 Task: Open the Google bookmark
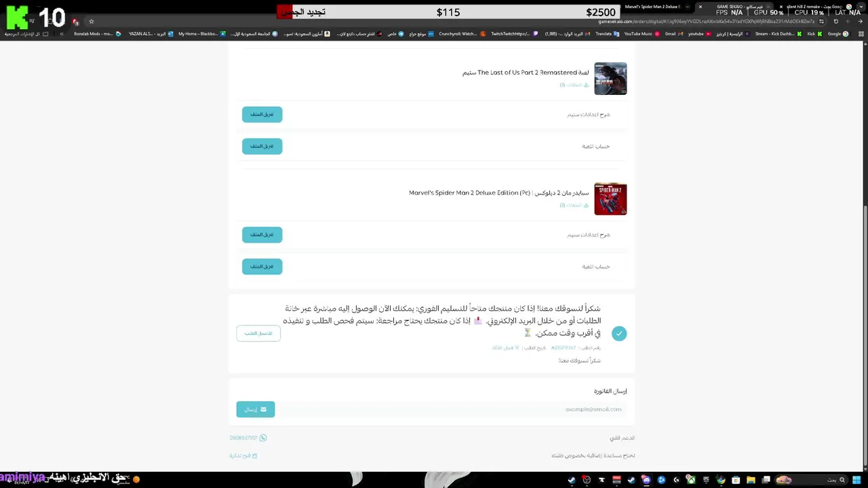click(838, 34)
